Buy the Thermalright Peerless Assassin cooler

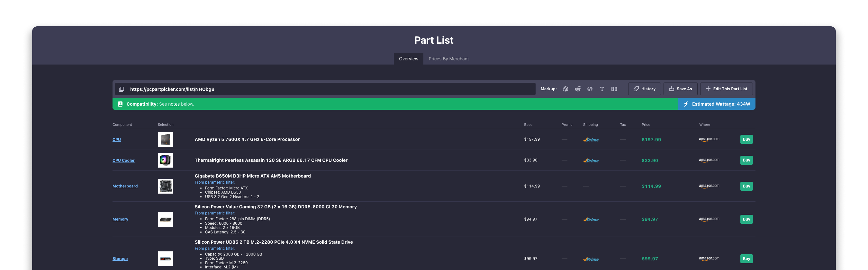click(746, 160)
